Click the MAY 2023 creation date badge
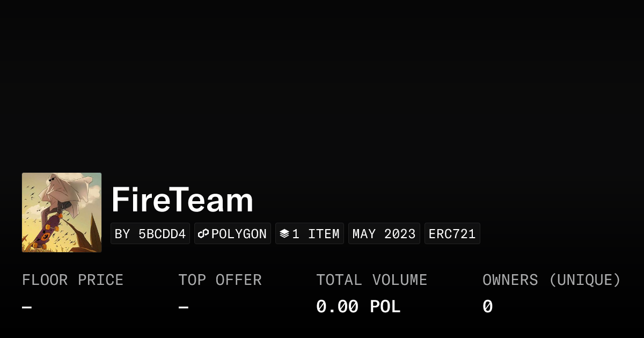Screen dimensions: 644x338 point(384,234)
